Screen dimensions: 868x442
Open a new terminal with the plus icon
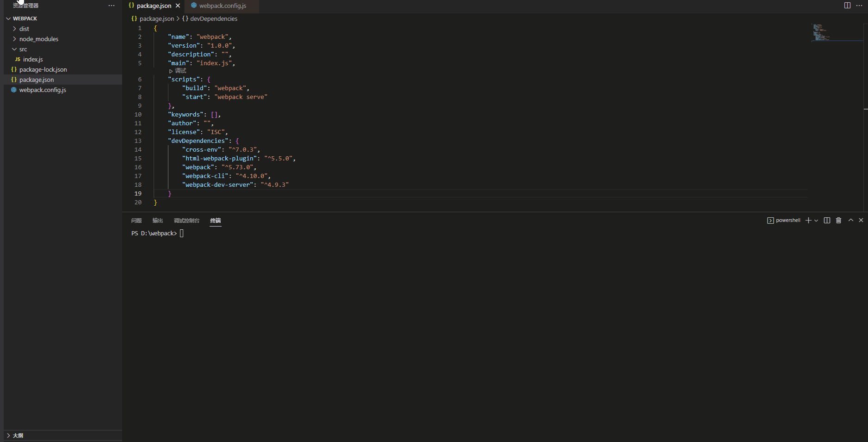point(808,221)
